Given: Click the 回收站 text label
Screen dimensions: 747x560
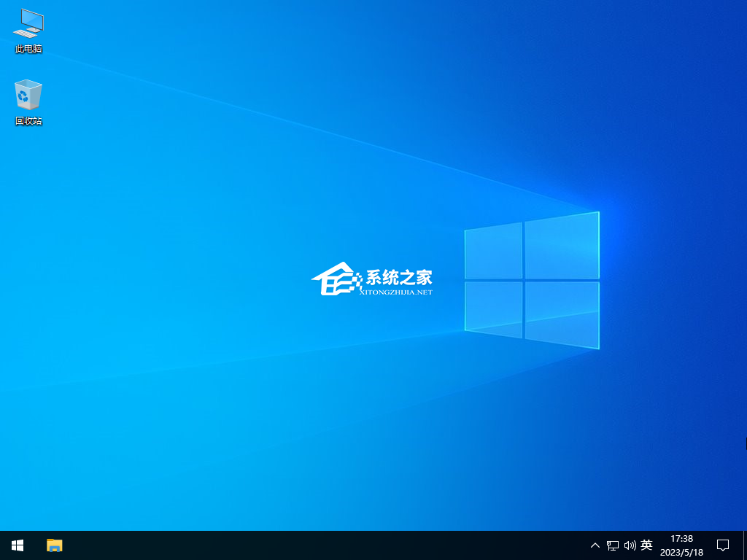Looking at the screenshot, I should (28, 121).
